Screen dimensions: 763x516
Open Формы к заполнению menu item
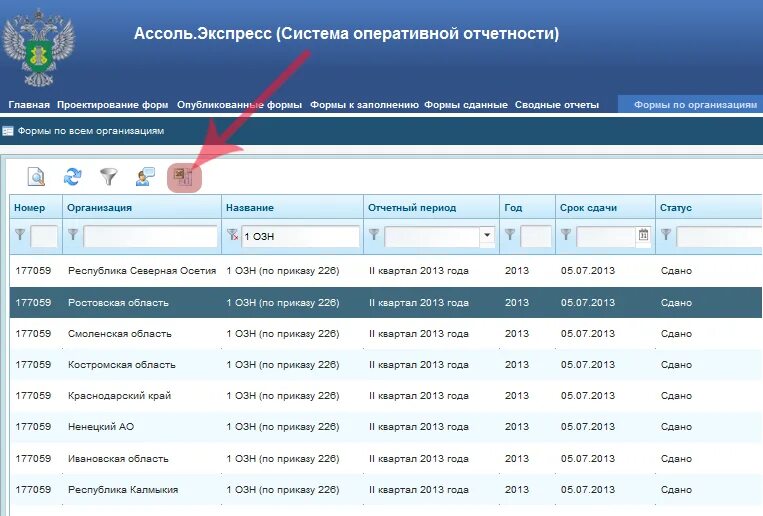364,105
